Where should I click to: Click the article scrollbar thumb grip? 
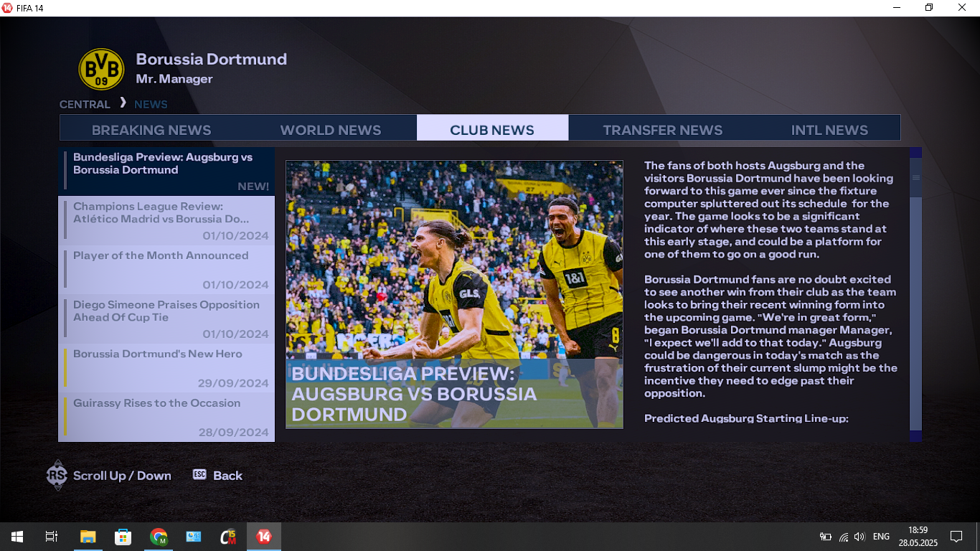(915, 178)
